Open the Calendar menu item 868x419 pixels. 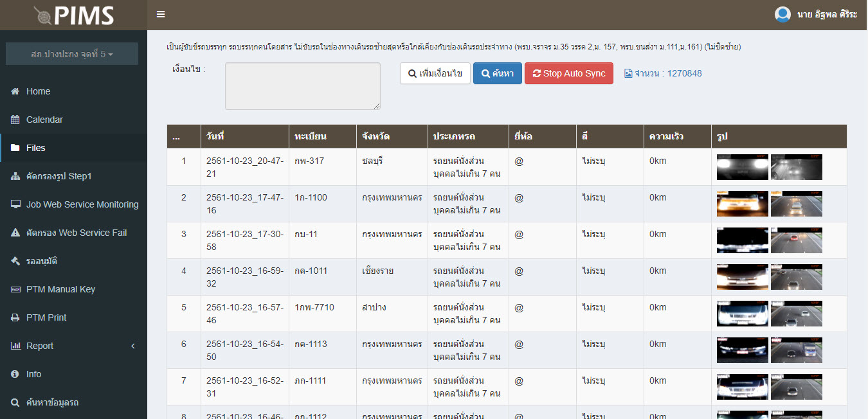[73, 120]
